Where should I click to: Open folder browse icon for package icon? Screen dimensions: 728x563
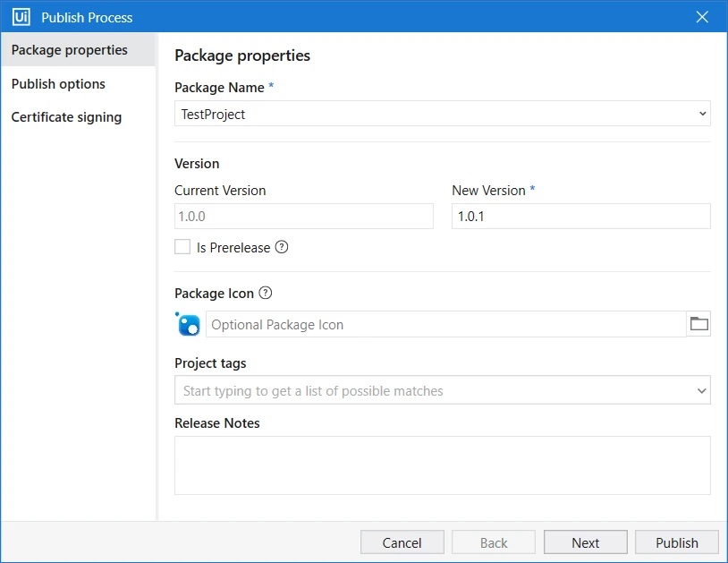click(698, 324)
